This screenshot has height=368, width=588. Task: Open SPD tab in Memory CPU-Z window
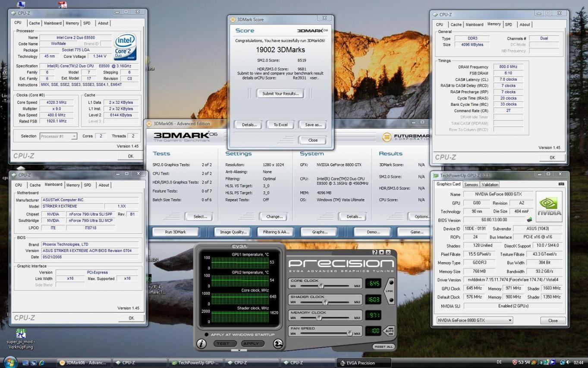[509, 25]
